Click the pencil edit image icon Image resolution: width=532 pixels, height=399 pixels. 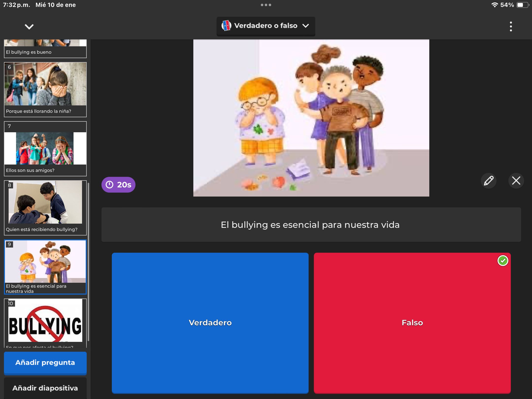[x=489, y=181]
